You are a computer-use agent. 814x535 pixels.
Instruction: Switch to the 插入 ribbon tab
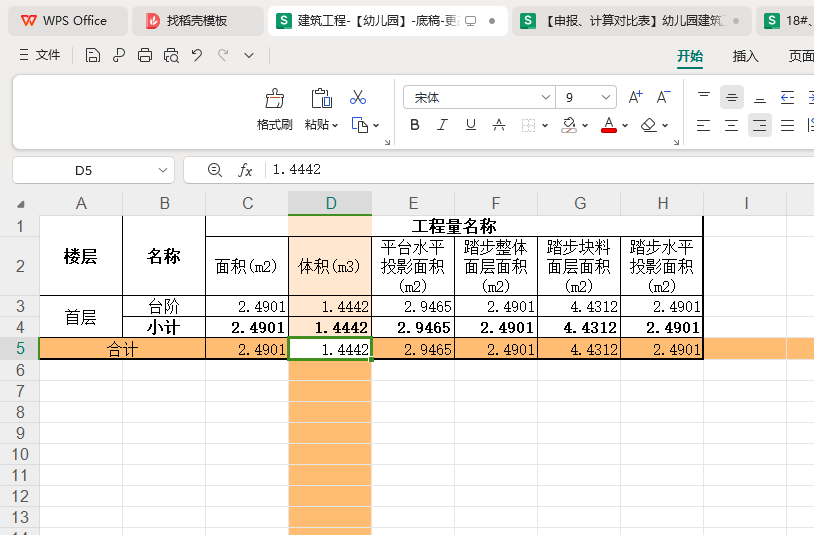click(745, 56)
